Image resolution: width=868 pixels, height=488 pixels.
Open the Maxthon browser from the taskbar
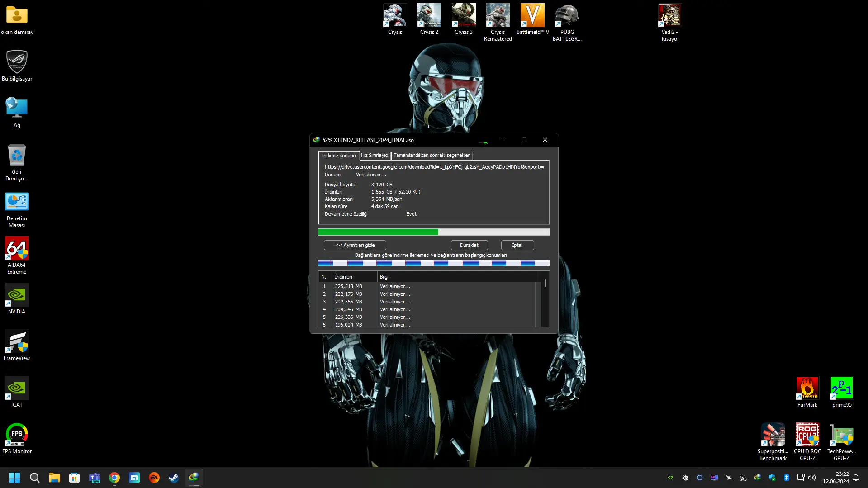[x=134, y=478]
